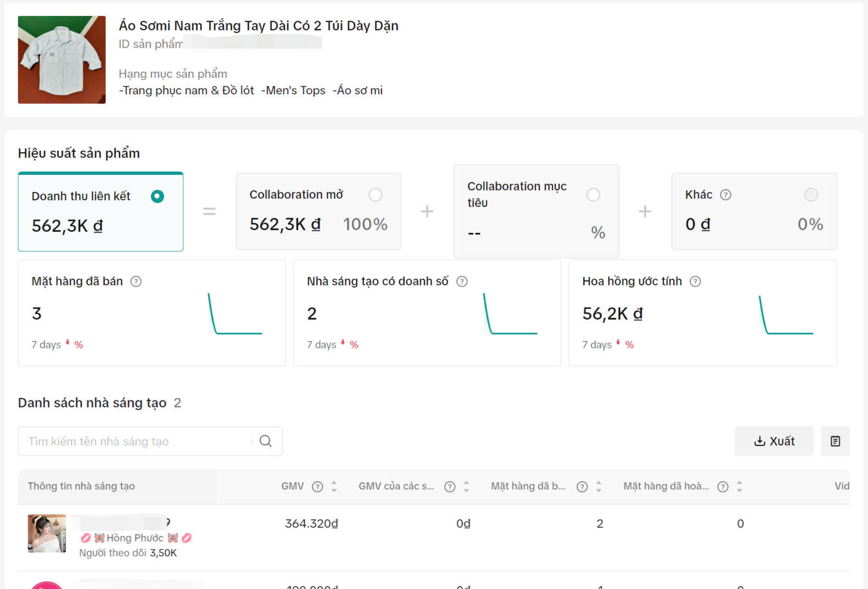Screen dimensions: 868x589
Task: Select Collaboration mở radio button
Action: click(375, 195)
